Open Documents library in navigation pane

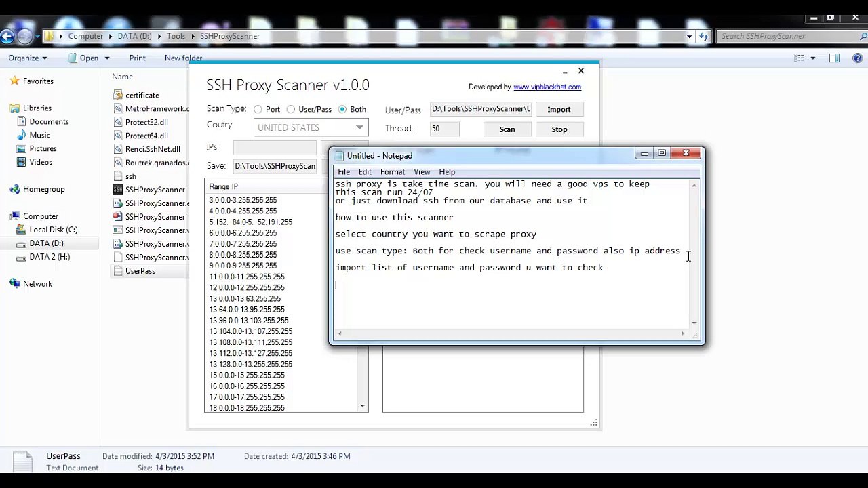[x=49, y=122]
